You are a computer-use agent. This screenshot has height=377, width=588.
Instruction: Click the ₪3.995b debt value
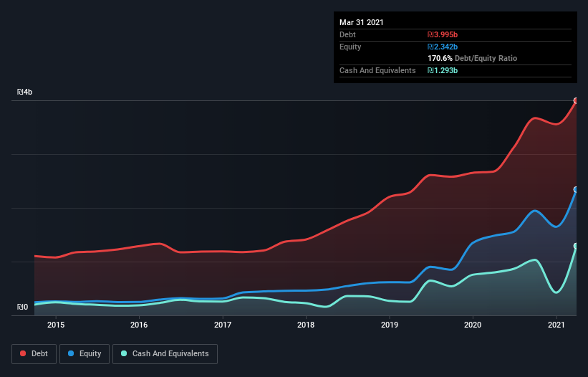tap(443, 34)
